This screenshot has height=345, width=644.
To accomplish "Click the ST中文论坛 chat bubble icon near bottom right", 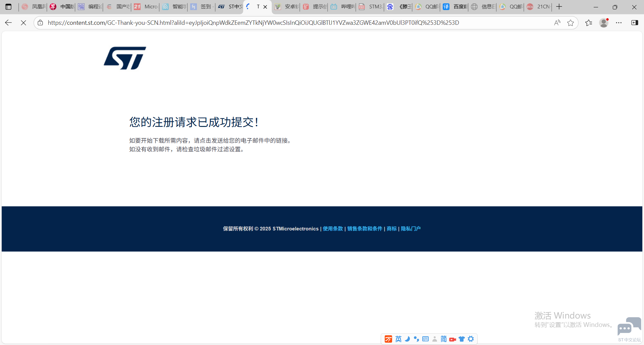I will click(629, 327).
